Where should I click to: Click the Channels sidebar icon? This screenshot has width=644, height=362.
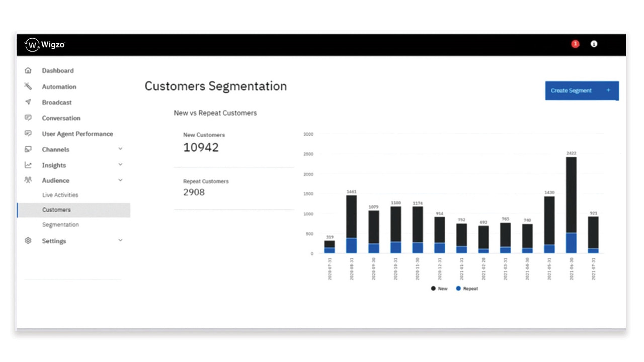28,149
